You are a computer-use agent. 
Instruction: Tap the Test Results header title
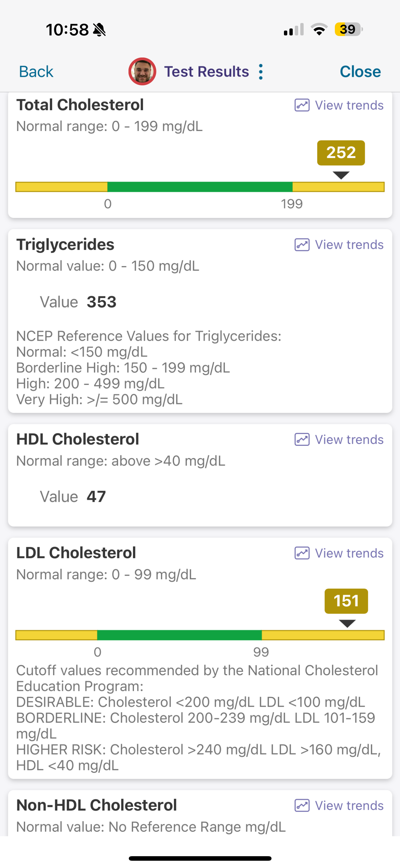[x=206, y=71]
